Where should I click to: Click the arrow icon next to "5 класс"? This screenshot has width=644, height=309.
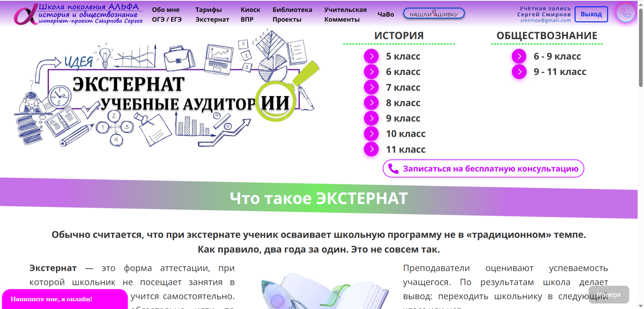click(371, 56)
